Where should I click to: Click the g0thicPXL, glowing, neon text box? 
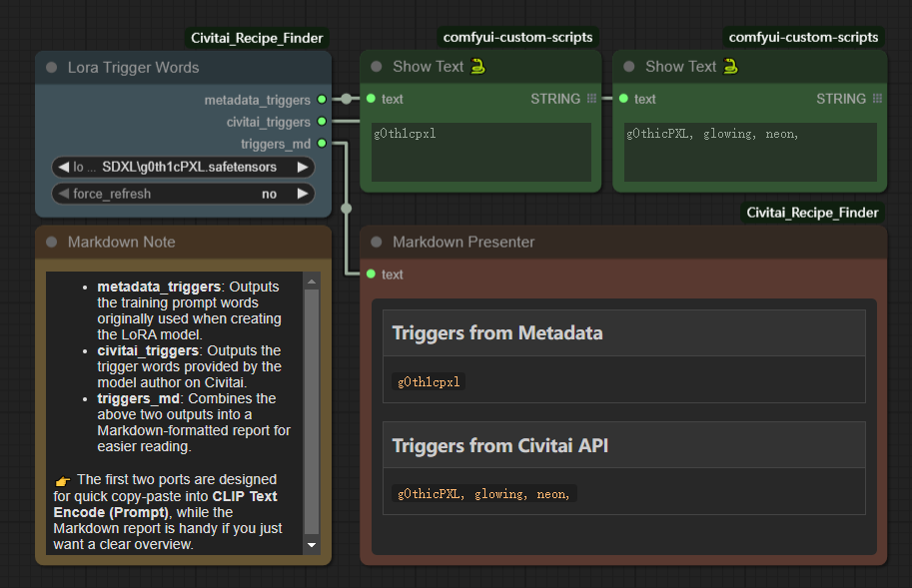(x=750, y=152)
